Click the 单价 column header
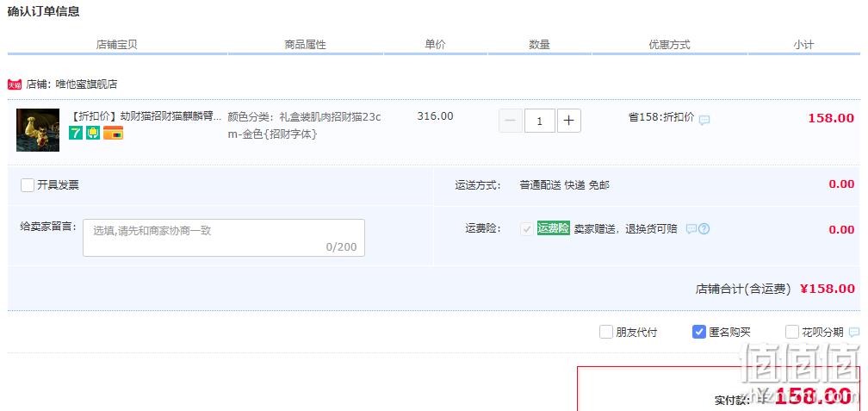 pos(435,45)
